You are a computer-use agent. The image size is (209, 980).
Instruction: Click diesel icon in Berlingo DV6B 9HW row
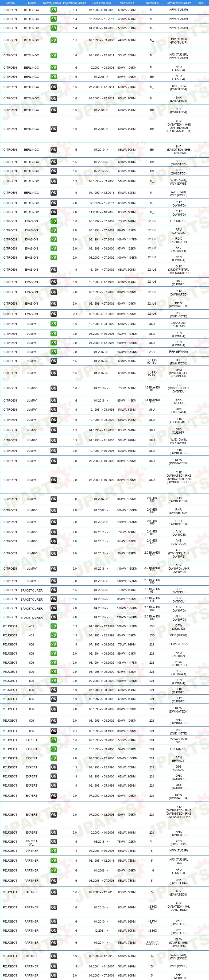click(54, 87)
